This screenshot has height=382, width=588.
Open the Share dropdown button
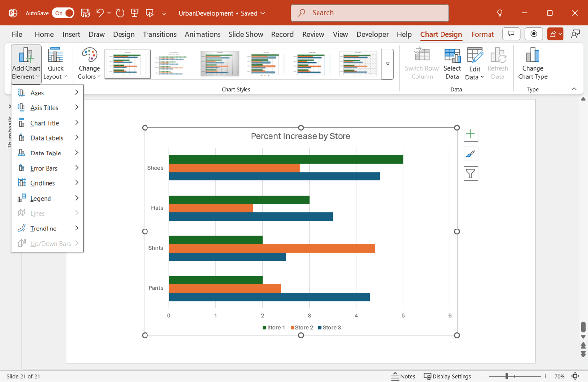(555, 34)
